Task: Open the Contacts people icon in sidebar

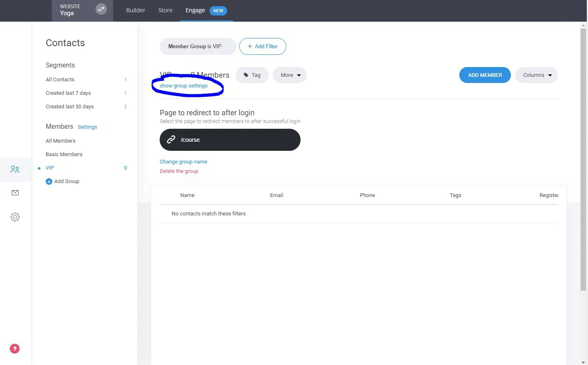Action: pos(15,169)
